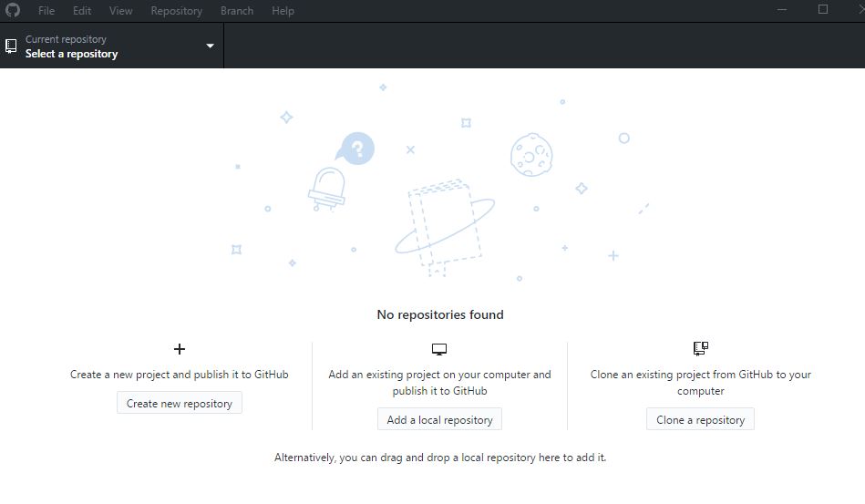Click 'Clone a repository' button
The width and height of the screenshot is (865, 504).
[700, 419]
